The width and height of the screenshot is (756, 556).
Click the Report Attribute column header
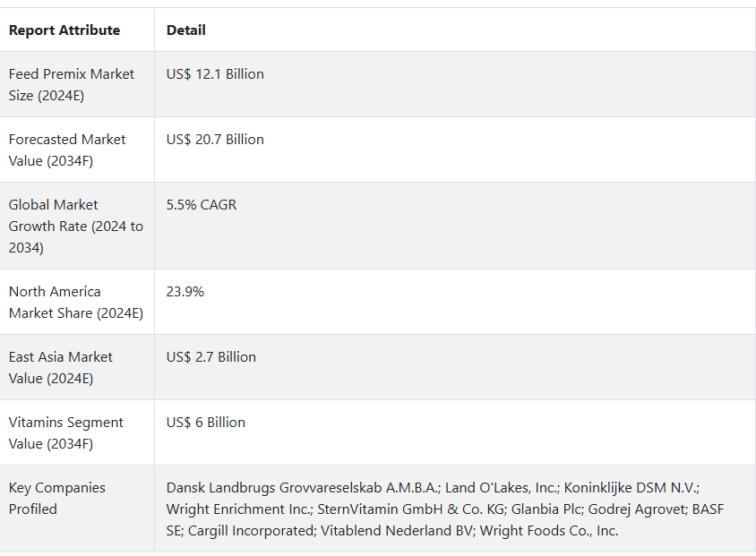pyautogui.click(x=64, y=30)
